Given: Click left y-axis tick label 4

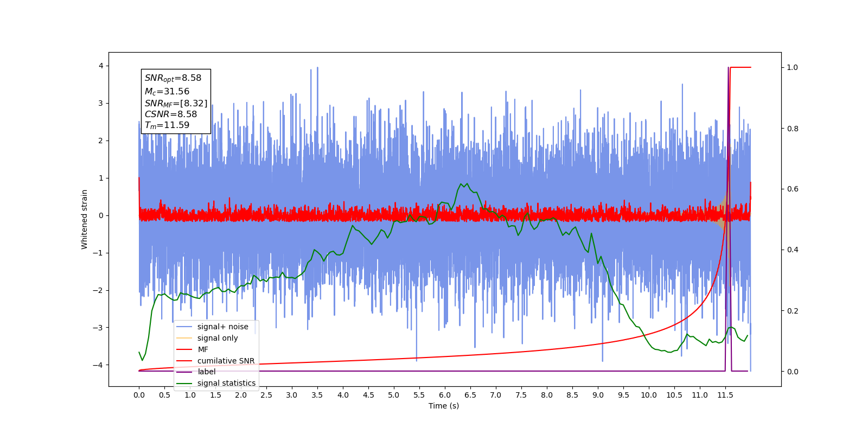Looking at the screenshot, I should pyautogui.click(x=101, y=66).
